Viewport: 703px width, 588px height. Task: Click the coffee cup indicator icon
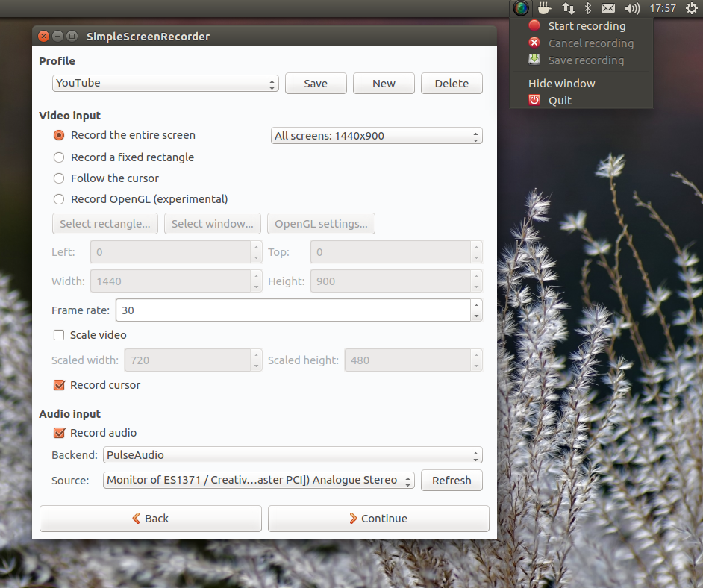[544, 8]
